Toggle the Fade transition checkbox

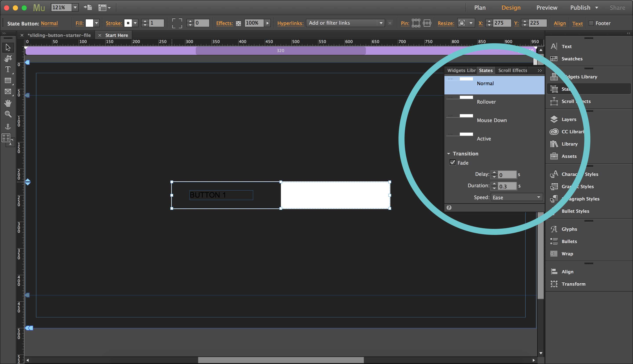453,162
